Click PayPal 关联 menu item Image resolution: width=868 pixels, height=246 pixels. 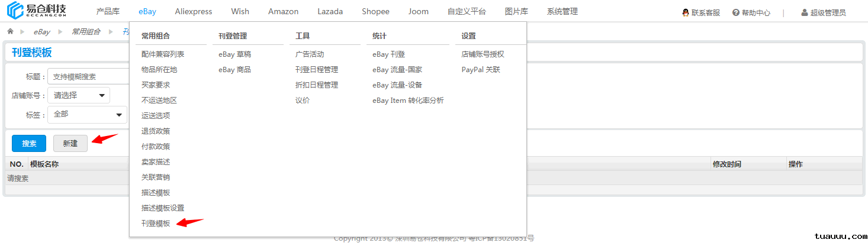pyautogui.click(x=481, y=70)
